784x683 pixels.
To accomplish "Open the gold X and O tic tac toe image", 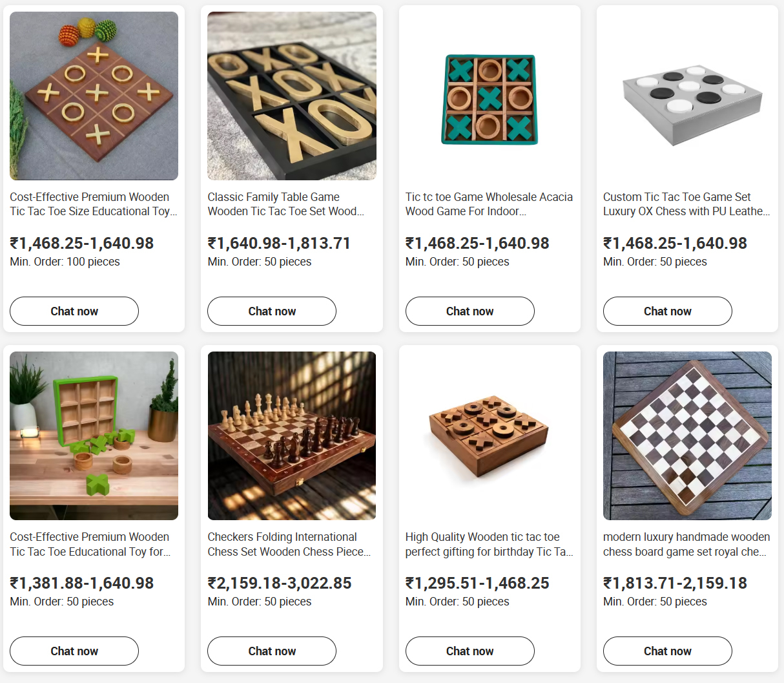I will (x=94, y=96).
